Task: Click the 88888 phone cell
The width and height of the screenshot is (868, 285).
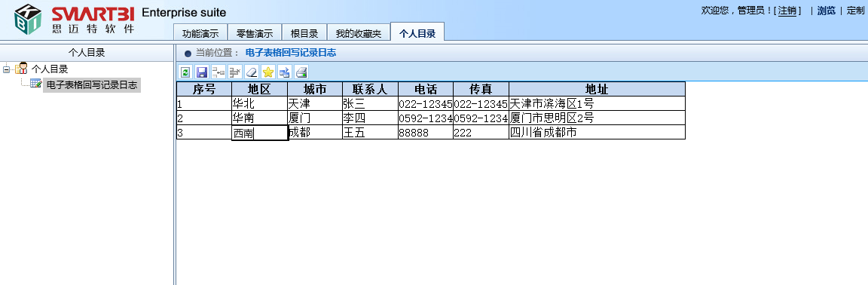Action: [426, 132]
